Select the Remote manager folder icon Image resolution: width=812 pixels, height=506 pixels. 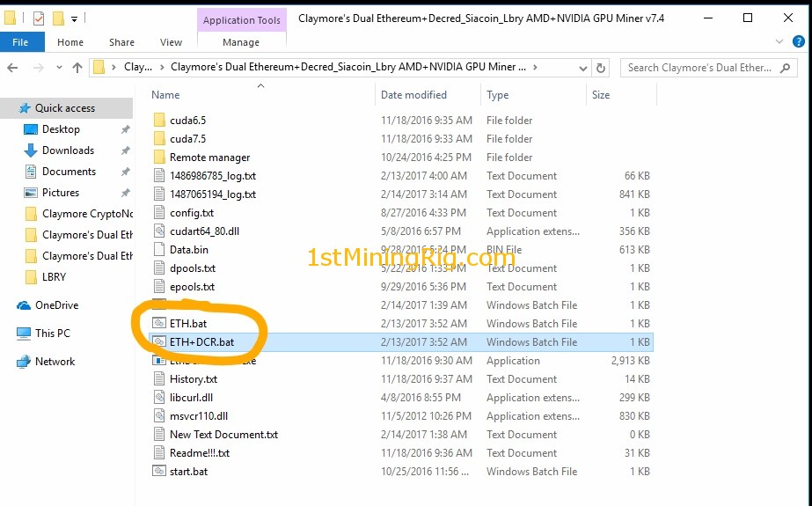pyautogui.click(x=159, y=158)
